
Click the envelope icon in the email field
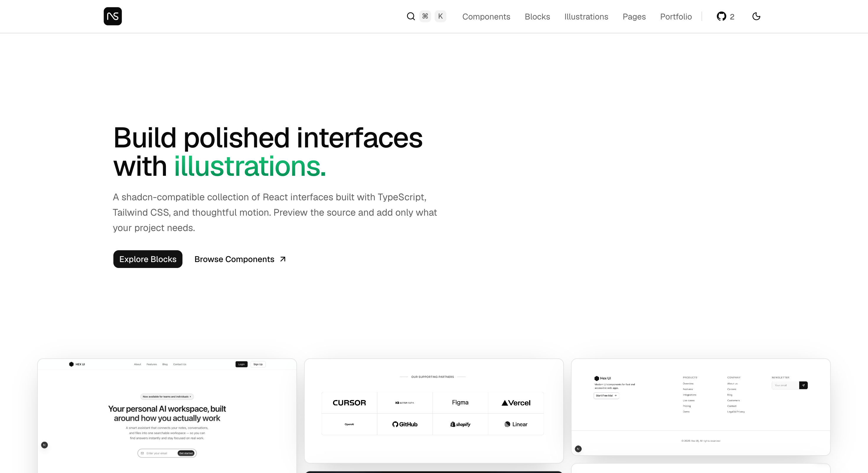coord(142,453)
